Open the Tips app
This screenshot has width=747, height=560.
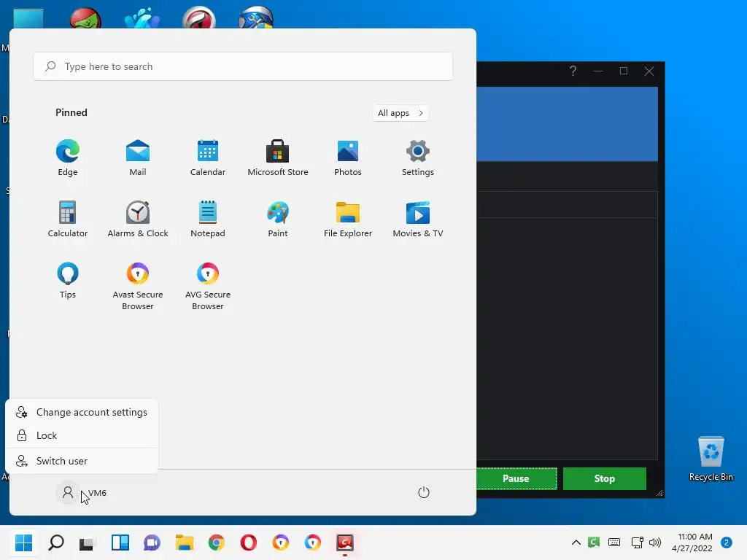point(68,280)
